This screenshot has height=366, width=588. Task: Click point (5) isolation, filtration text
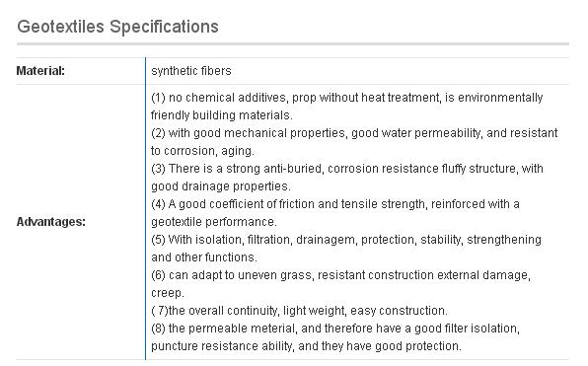pyautogui.click(x=346, y=240)
